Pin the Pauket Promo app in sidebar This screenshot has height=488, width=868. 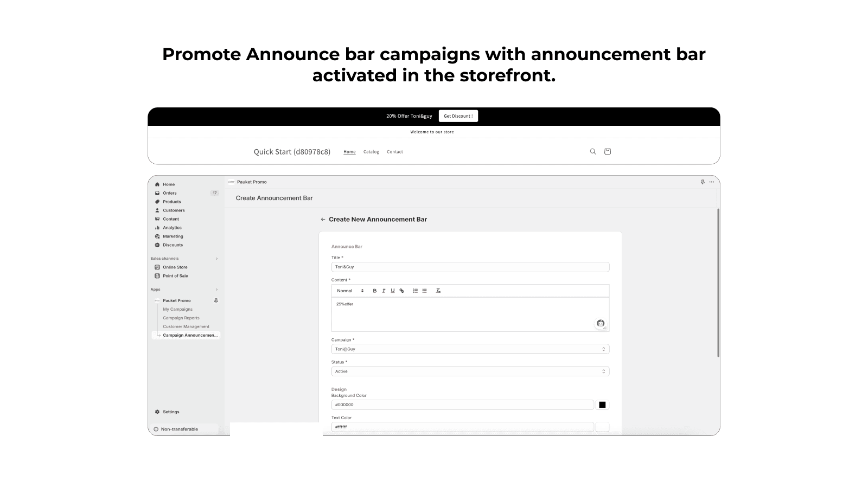coord(216,300)
